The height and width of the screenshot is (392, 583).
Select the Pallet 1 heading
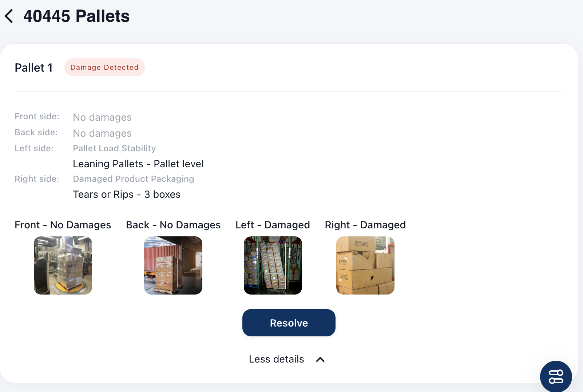[x=34, y=68]
